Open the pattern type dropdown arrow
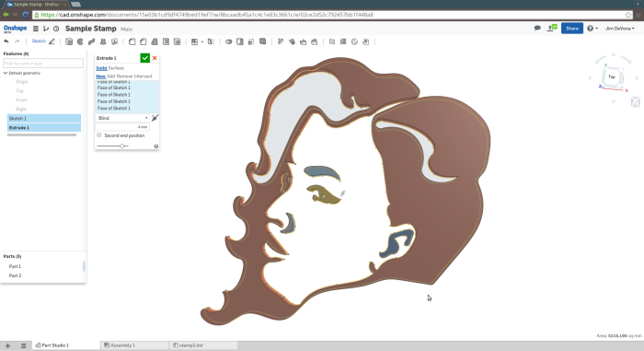This screenshot has height=351, width=644. click(x=202, y=42)
